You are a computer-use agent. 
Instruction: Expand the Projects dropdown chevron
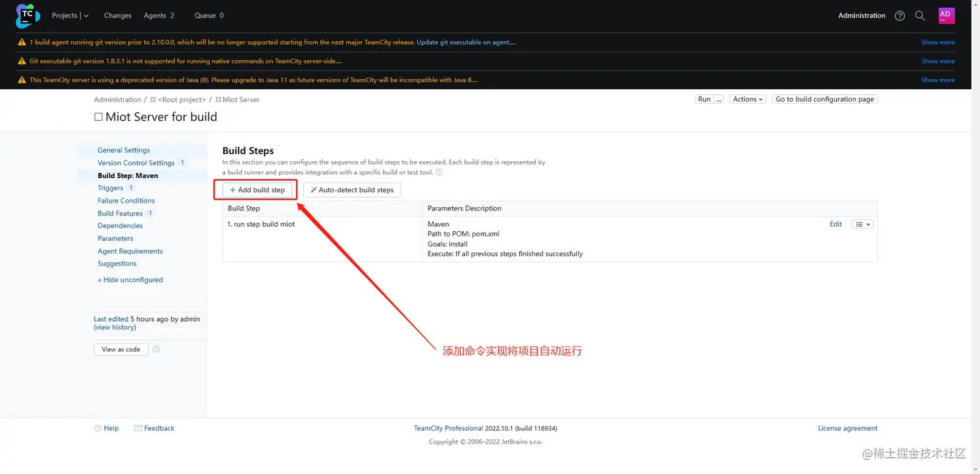pos(86,16)
